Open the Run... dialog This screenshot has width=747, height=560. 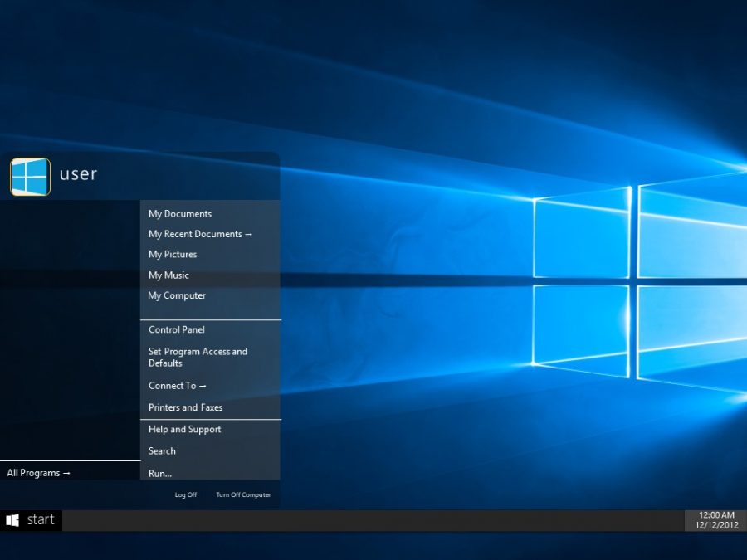pos(160,474)
